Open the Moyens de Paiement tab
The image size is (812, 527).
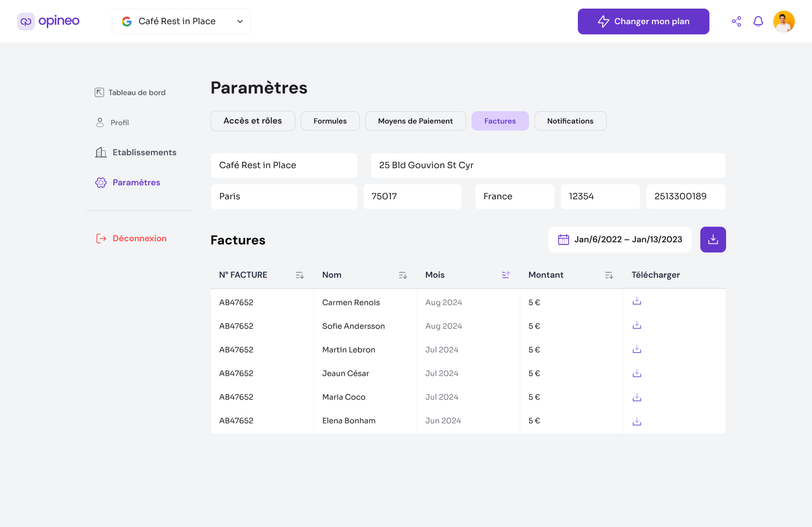click(x=415, y=121)
